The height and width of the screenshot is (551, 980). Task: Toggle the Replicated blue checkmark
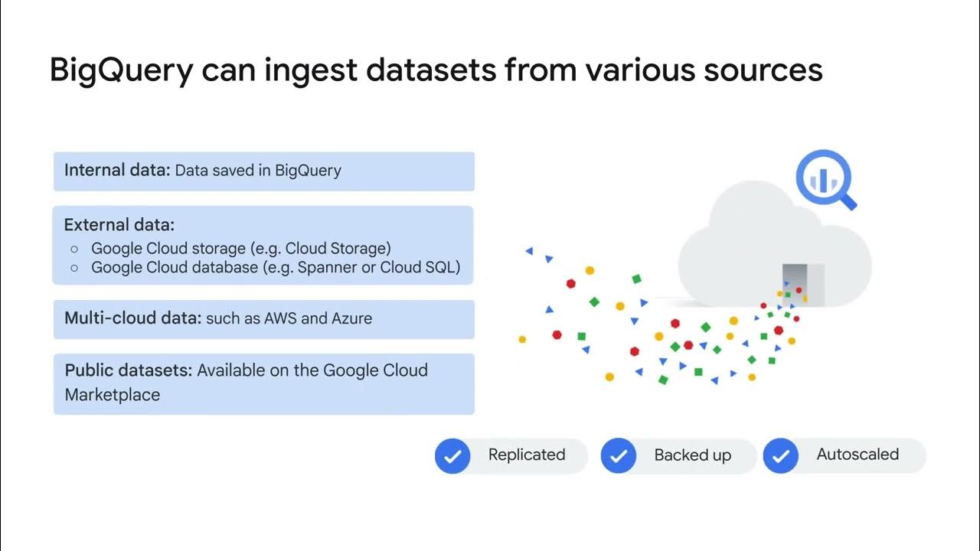click(x=452, y=455)
